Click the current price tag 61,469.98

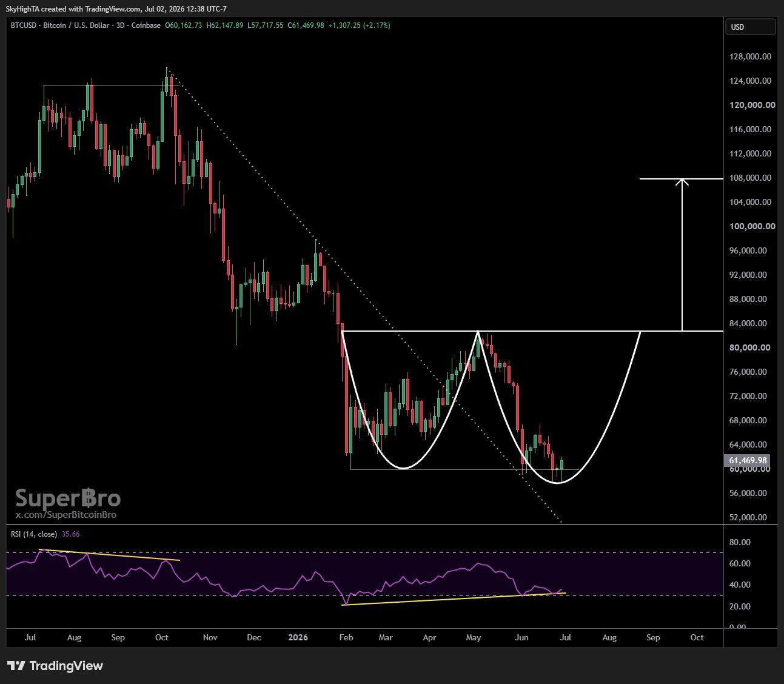click(748, 460)
